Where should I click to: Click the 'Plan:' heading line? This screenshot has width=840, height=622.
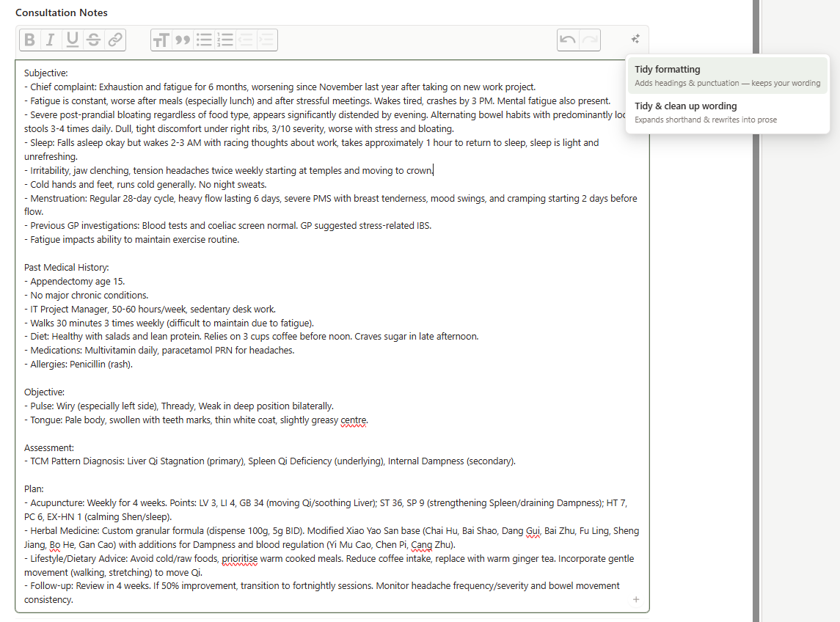coord(34,489)
